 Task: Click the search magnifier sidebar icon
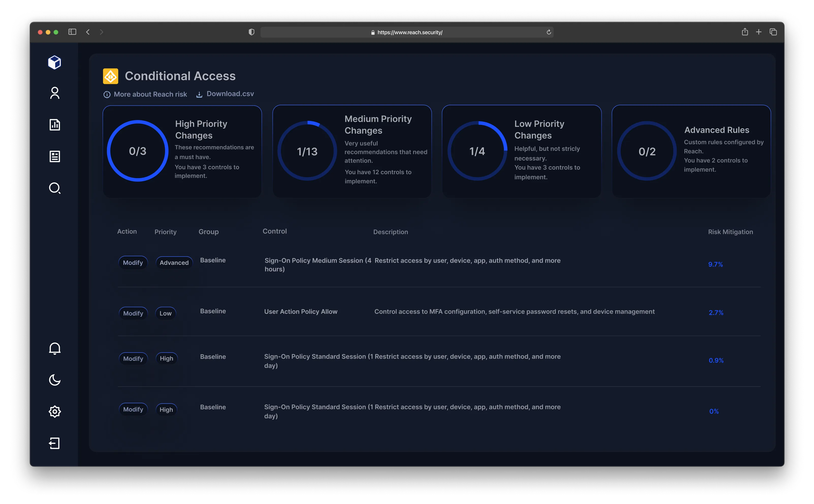click(x=55, y=188)
